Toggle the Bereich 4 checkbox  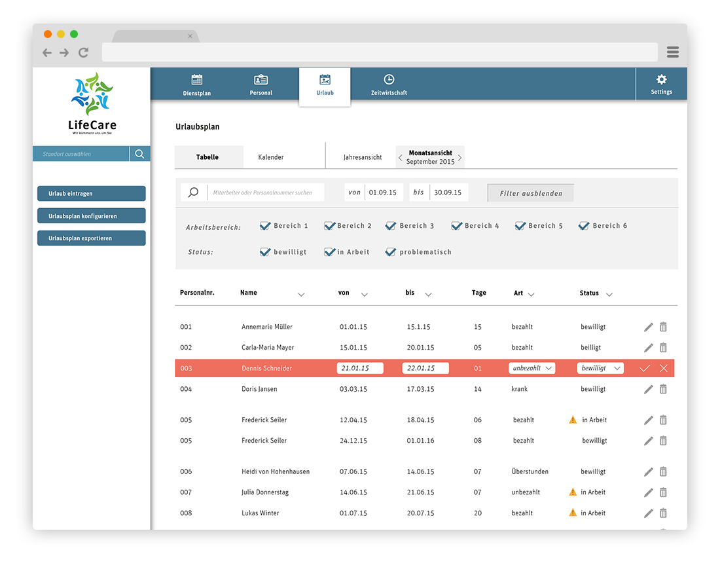pyautogui.click(x=456, y=226)
